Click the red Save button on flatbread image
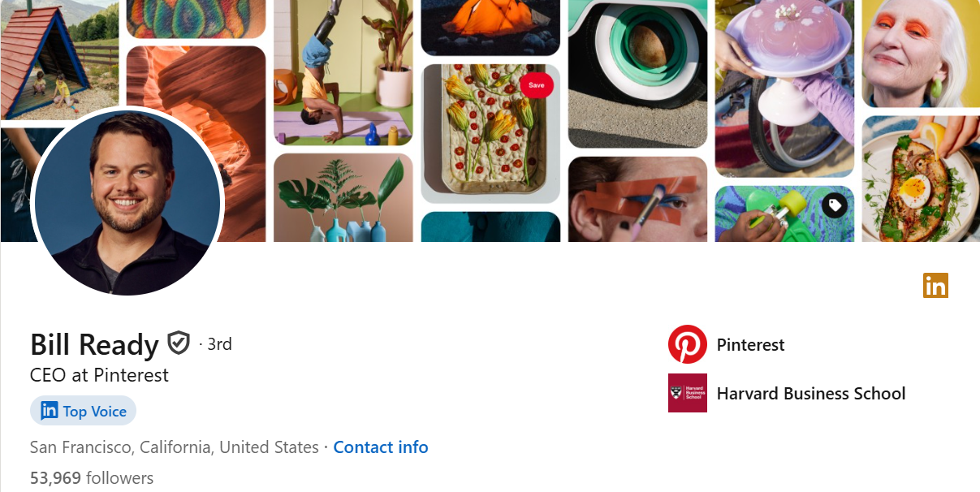980x492 pixels. [x=537, y=85]
